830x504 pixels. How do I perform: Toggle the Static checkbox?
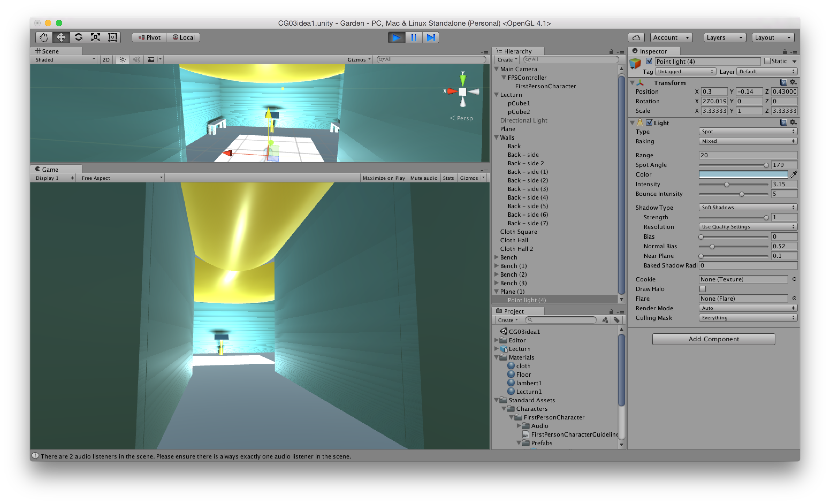click(767, 61)
